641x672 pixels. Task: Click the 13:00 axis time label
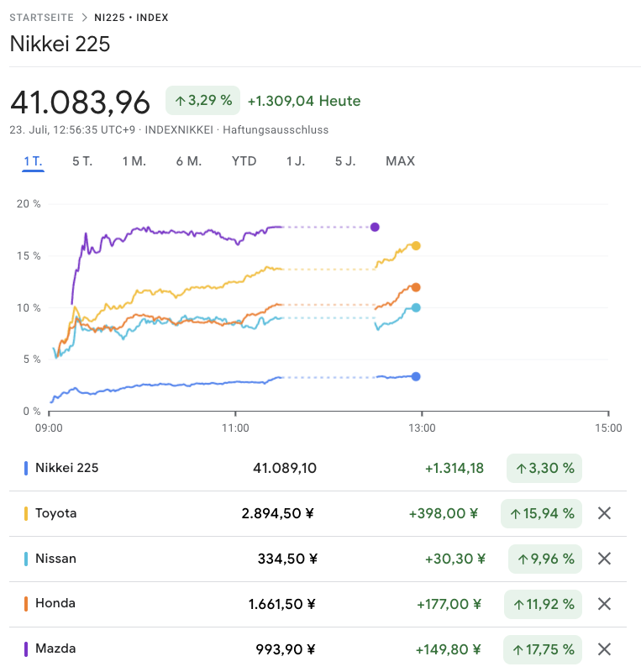(x=422, y=428)
